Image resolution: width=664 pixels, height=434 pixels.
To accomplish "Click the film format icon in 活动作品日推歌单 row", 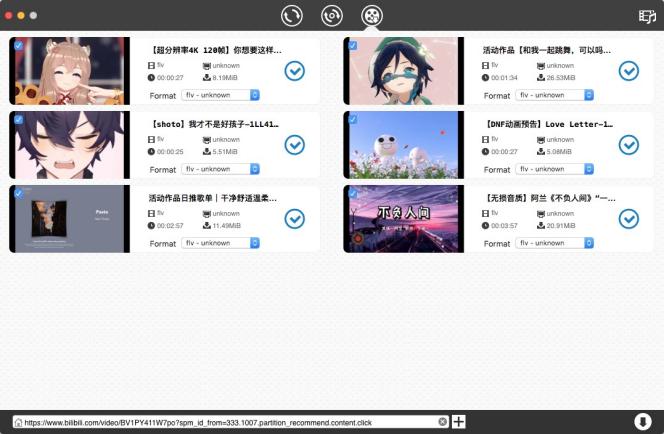I will [151, 214].
